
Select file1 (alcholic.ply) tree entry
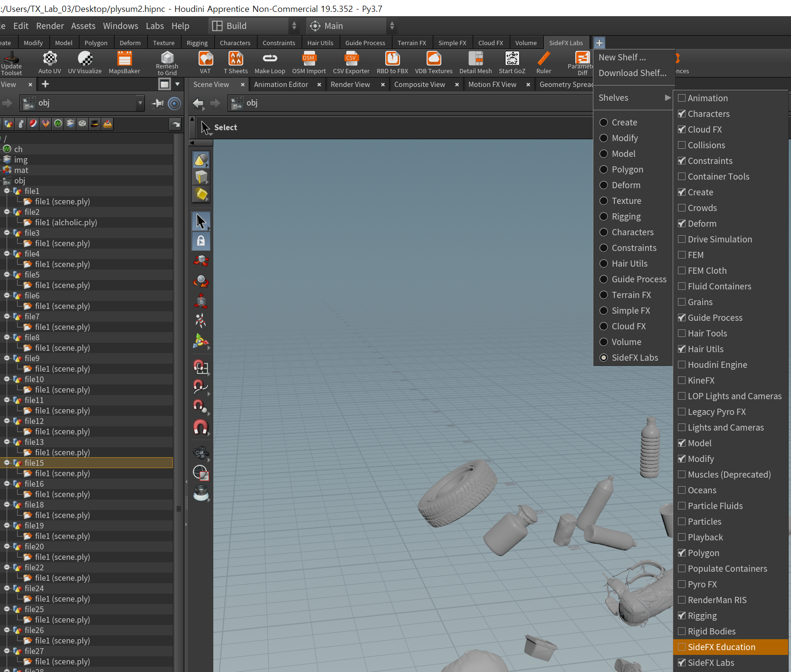tap(66, 222)
